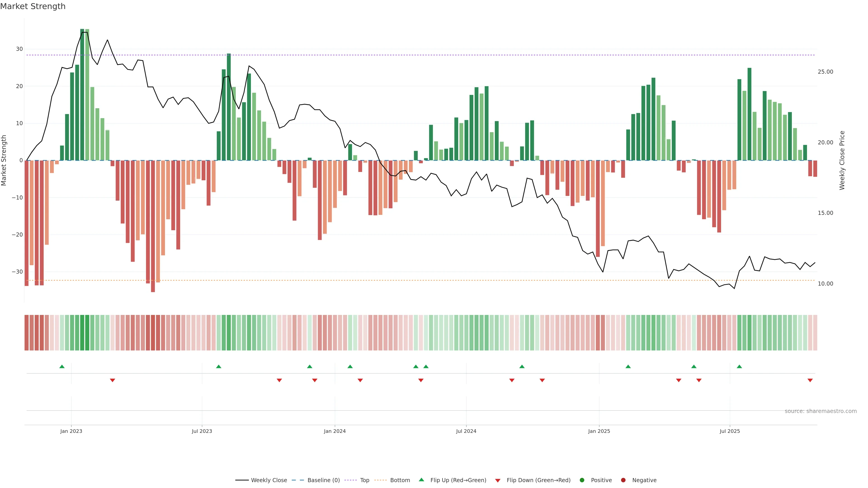Click the source: sharemaestro.com text
Image resolution: width=868 pixels, height=488 pixels.
821,411
